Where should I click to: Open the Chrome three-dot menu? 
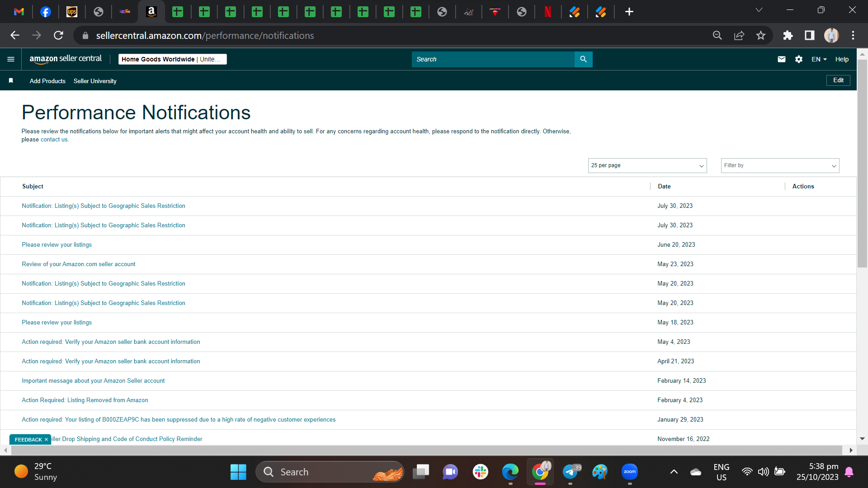[853, 35]
